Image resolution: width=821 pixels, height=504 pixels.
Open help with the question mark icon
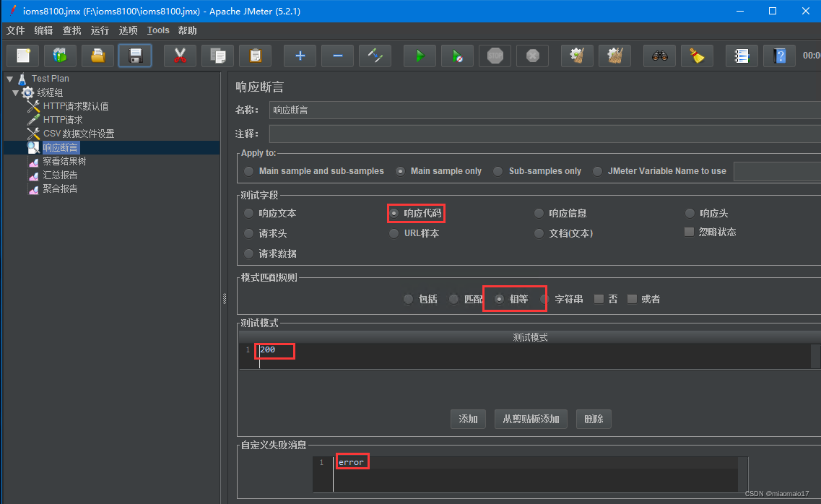pos(780,56)
